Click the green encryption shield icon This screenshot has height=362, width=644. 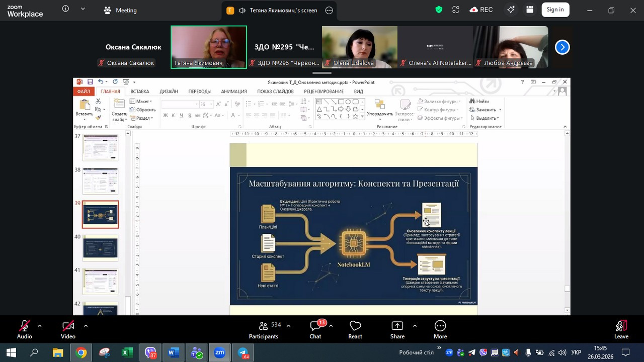tap(439, 10)
